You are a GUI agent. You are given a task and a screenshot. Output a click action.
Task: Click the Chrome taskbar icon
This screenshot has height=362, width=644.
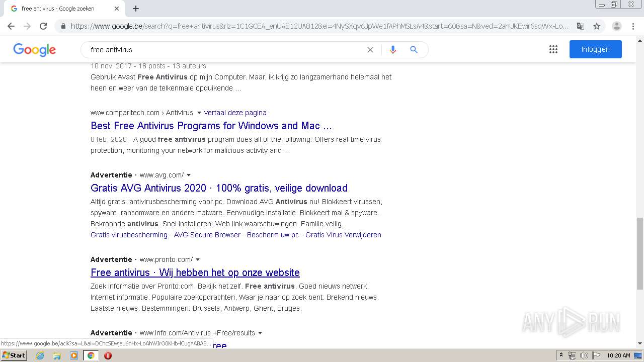(x=91, y=355)
